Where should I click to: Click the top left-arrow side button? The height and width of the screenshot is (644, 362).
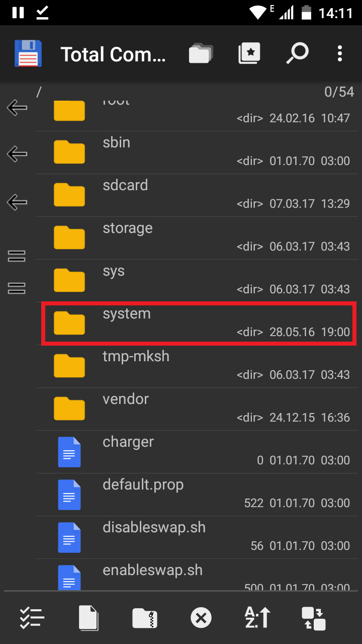click(17, 107)
